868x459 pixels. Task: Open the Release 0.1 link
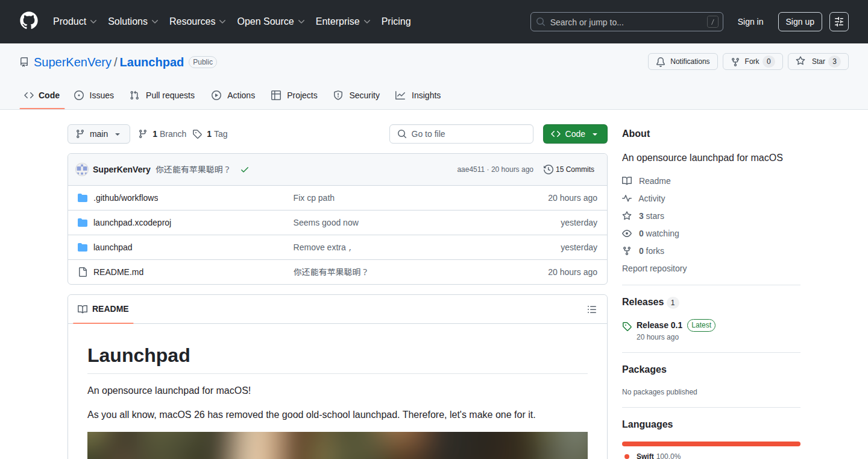[x=659, y=325]
